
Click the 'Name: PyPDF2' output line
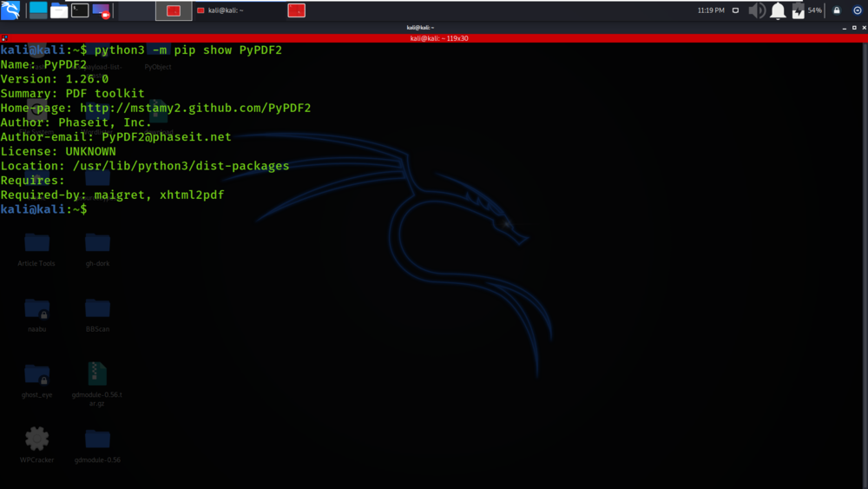pyautogui.click(x=43, y=64)
